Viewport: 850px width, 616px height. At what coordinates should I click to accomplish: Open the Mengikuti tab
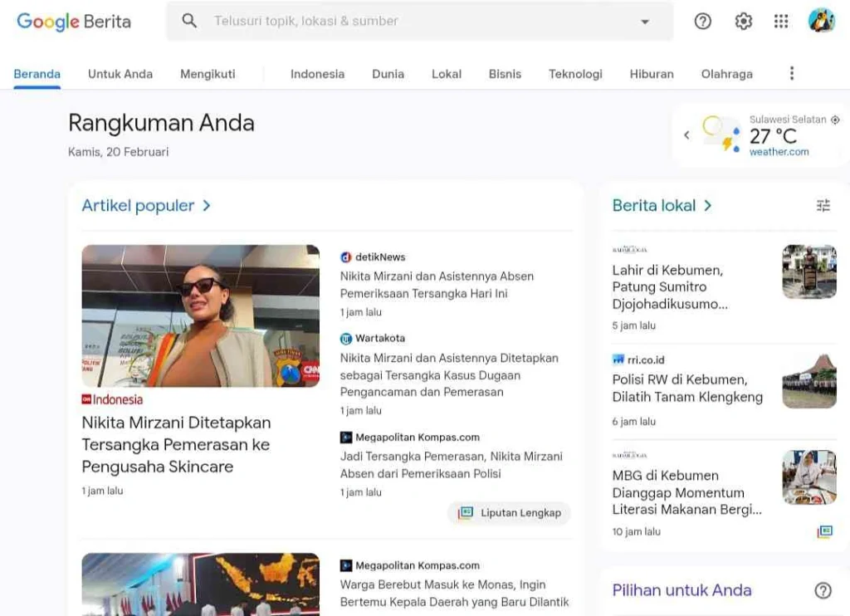coord(208,74)
